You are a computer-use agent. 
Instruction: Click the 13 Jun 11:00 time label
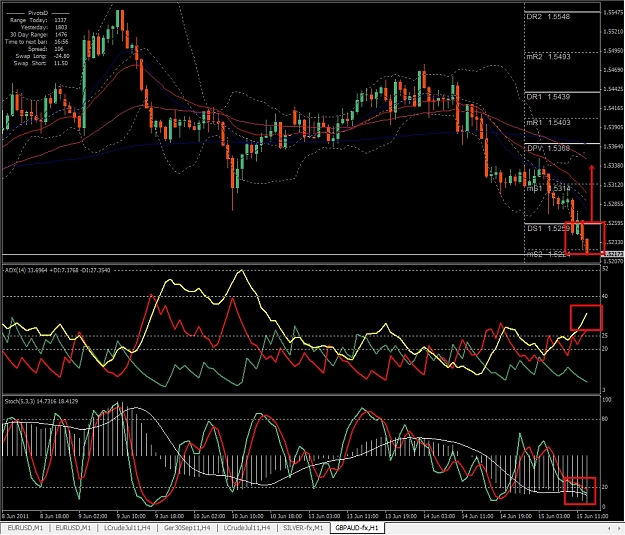click(x=362, y=516)
